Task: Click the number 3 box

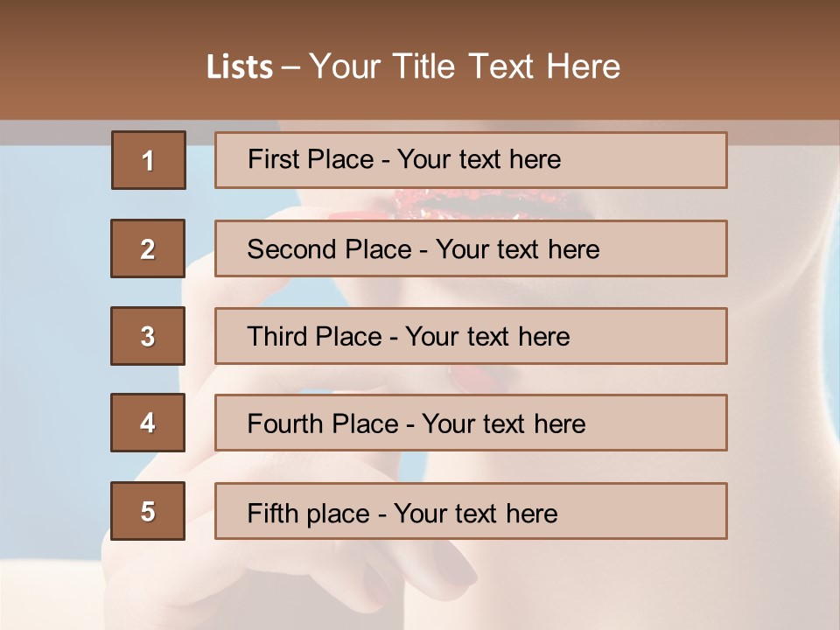Action: click(148, 336)
